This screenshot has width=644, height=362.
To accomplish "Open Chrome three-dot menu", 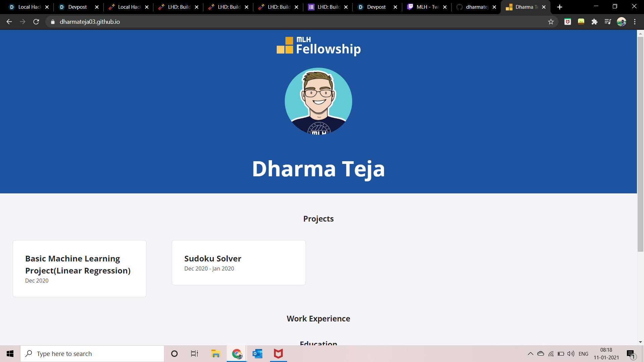I will point(635,22).
